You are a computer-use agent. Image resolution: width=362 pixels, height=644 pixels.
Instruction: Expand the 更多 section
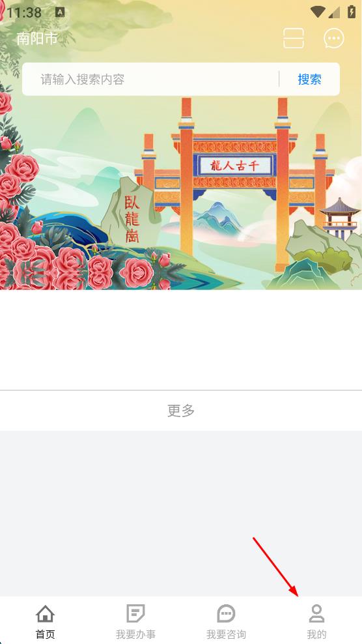pos(181,410)
